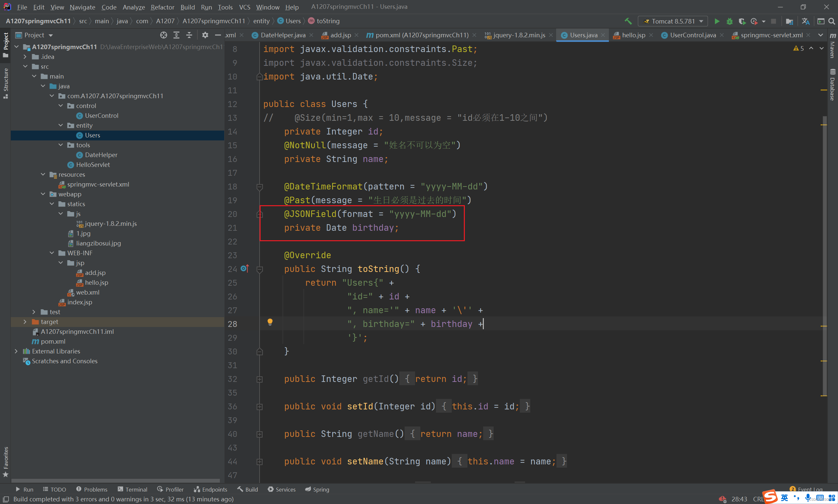
Task: Open the Services tool window
Action: 282,489
